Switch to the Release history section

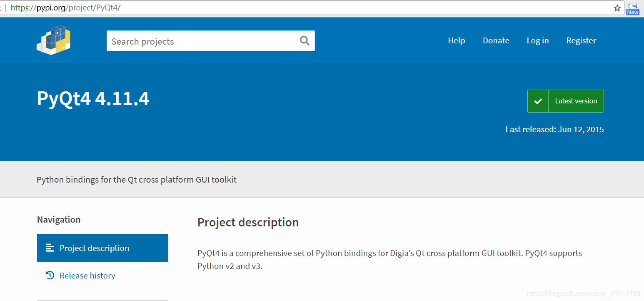87,275
